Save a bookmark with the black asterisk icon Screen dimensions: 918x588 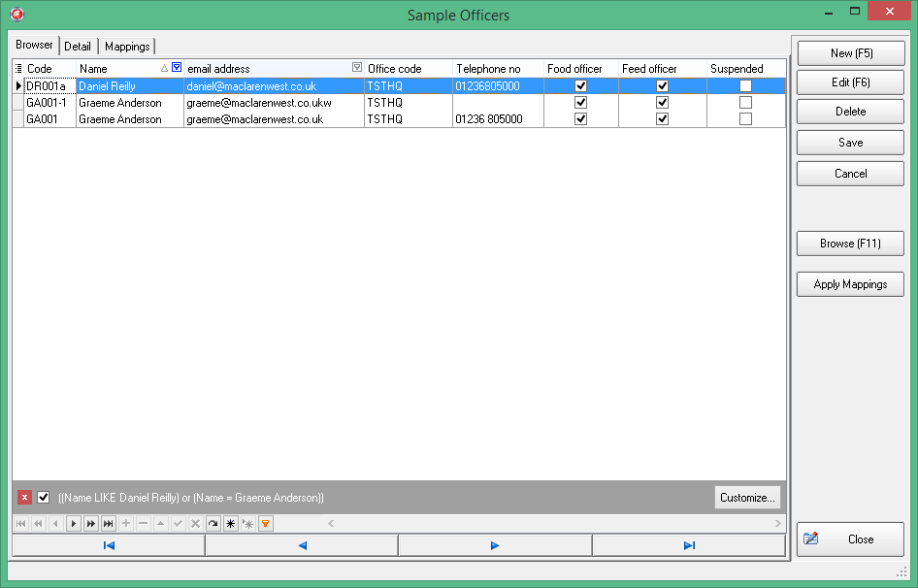(x=231, y=524)
